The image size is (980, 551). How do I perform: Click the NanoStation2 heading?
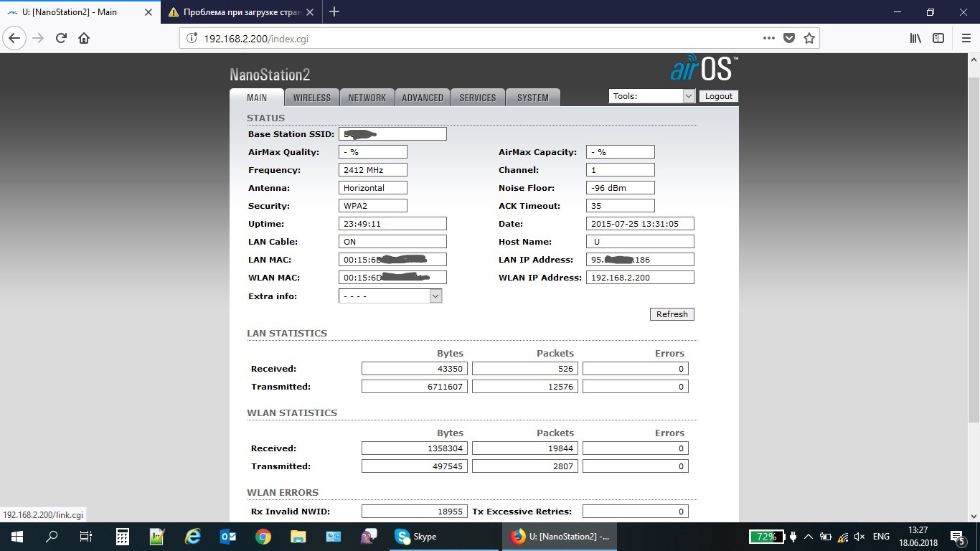click(270, 75)
